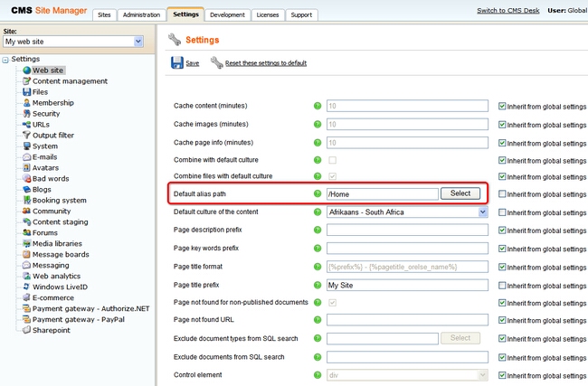Viewport: 588px width, 386px height.
Task: Click the Page title prefix text field
Action: (x=407, y=285)
